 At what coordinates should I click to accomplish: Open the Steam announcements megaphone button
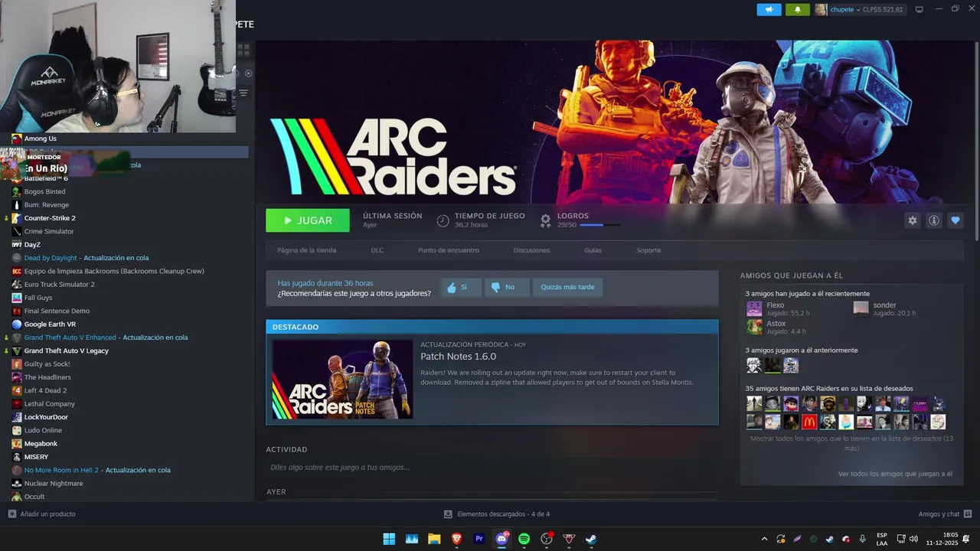pos(769,9)
